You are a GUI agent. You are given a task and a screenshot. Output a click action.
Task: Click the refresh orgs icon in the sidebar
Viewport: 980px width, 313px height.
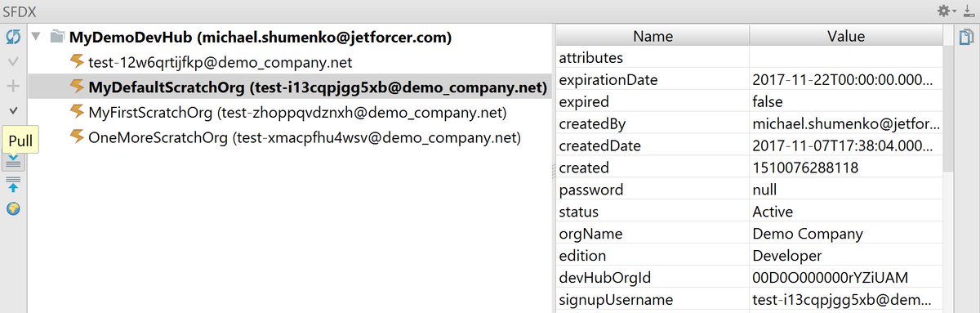(x=13, y=38)
